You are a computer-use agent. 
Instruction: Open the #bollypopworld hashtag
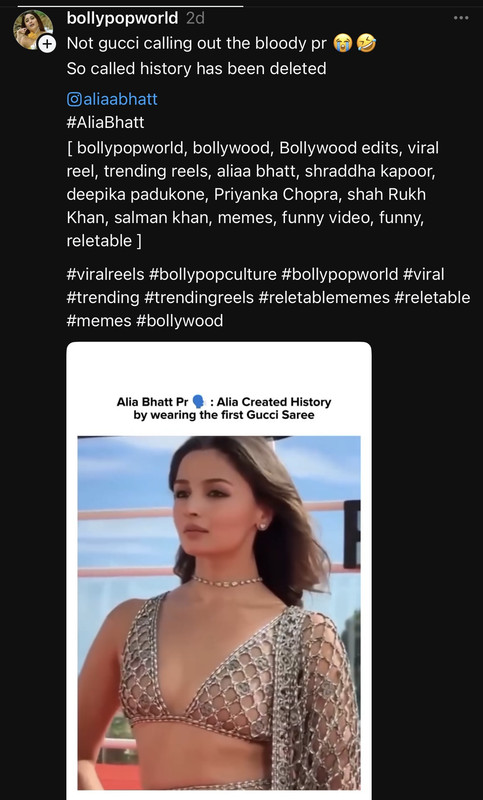click(340, 274)
